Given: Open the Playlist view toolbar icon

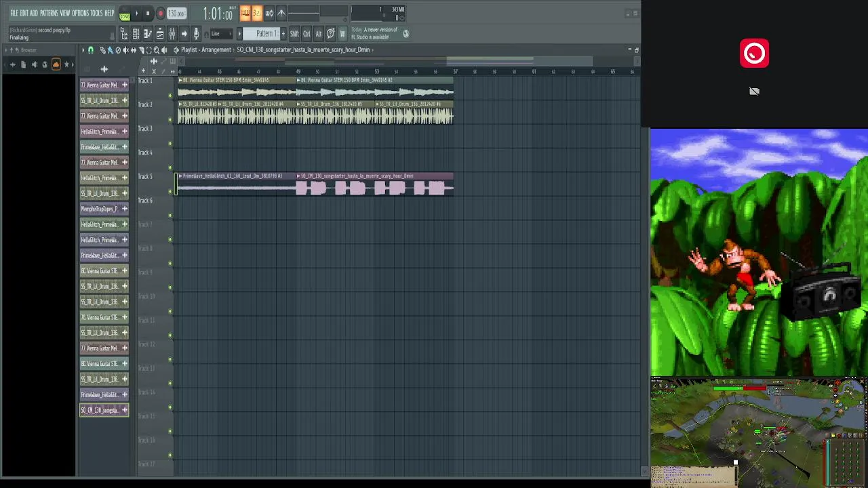Looking at the screenshot, I should 124,33.
